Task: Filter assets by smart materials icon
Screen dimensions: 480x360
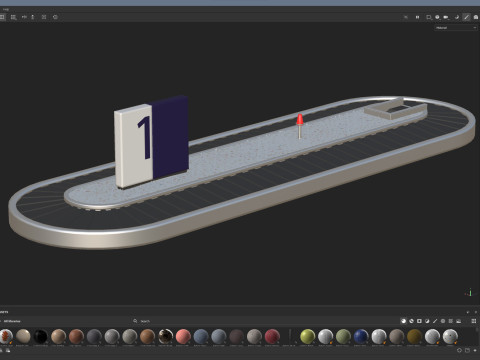Action: point(411,321)
